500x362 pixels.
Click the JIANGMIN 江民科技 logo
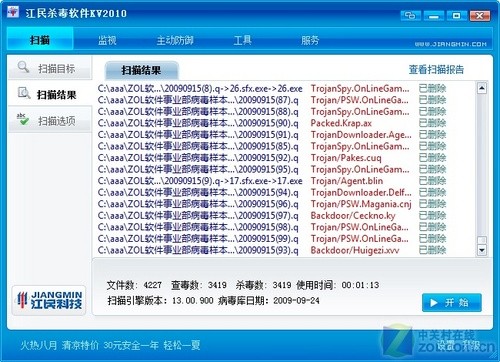[x=49, y=300]
